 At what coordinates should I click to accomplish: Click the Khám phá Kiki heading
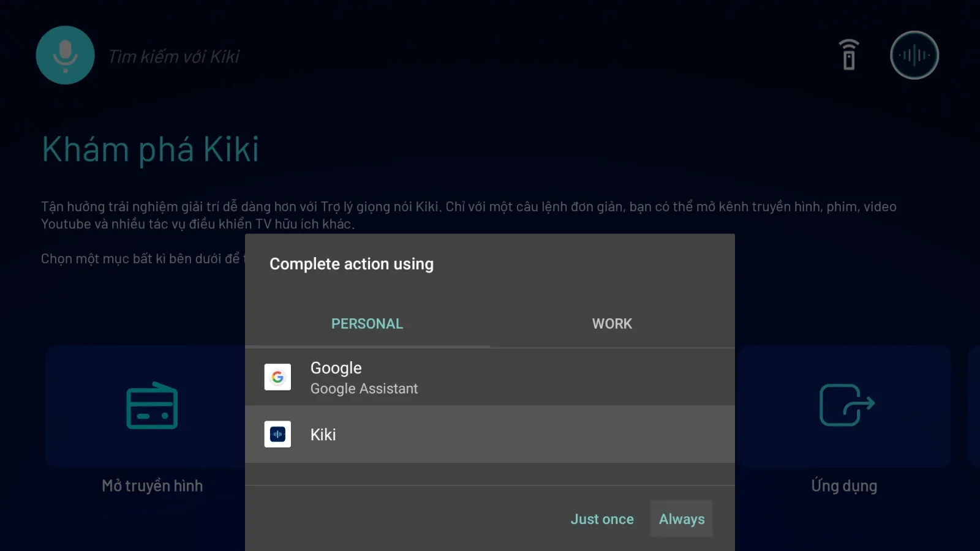pyautogui.click(x=151, y=149)
